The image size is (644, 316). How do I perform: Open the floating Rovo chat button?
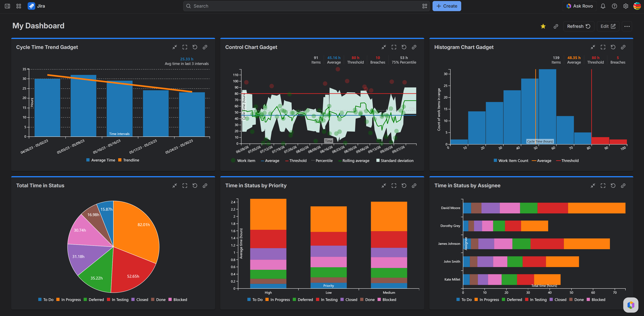pyautogui.click(x=631, y=305)
